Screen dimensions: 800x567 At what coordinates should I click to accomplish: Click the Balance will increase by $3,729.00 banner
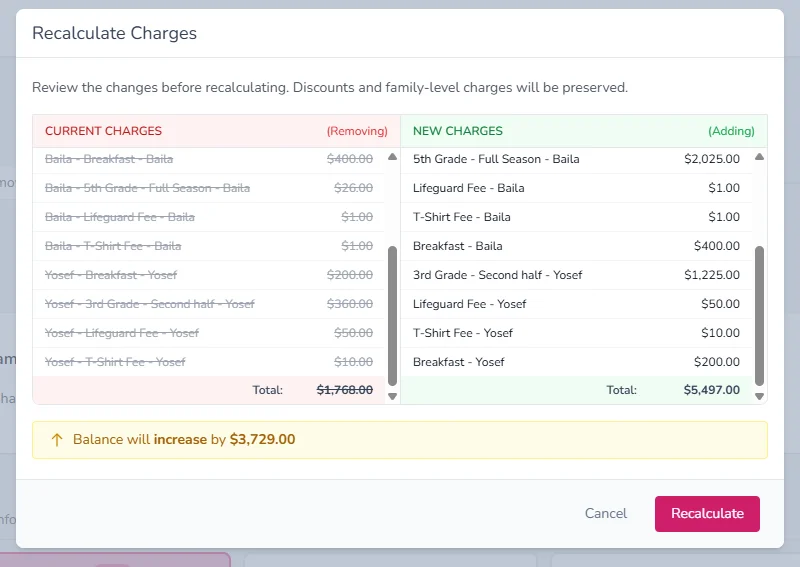pos(399,440)
